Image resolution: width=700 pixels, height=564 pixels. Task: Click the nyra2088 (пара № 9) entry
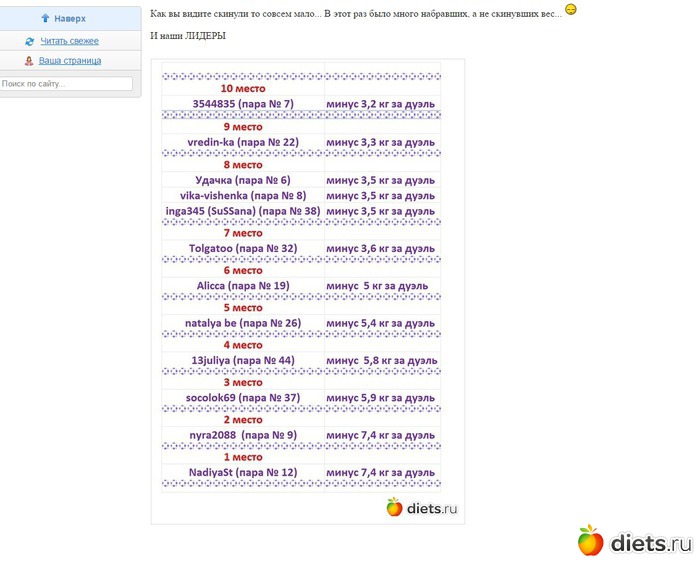click(242, 435)
